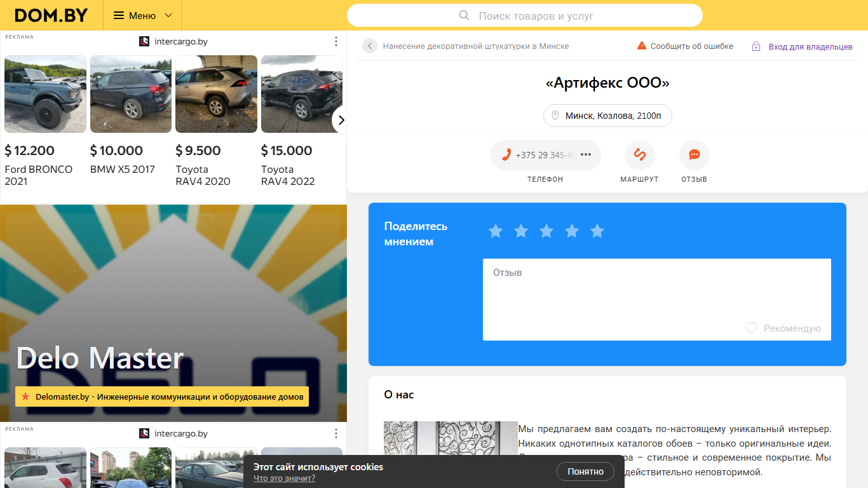Expand phone number three dots

pos(586,154)
